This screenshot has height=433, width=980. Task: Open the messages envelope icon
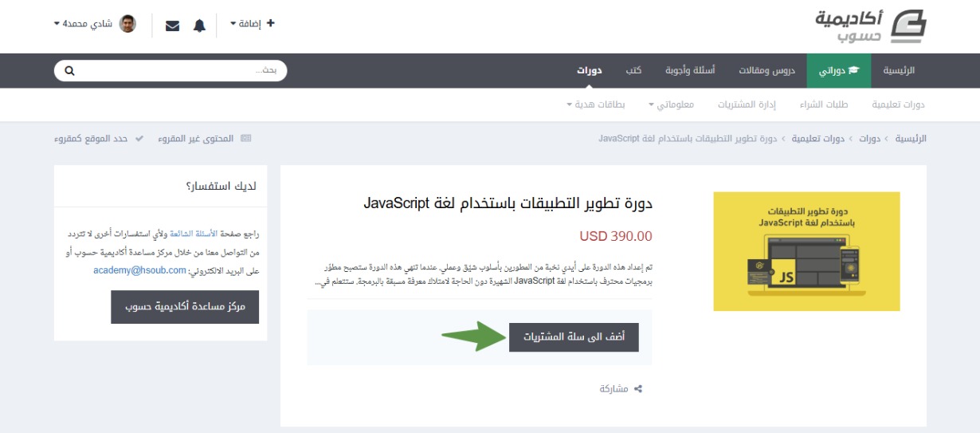[172, 26]
